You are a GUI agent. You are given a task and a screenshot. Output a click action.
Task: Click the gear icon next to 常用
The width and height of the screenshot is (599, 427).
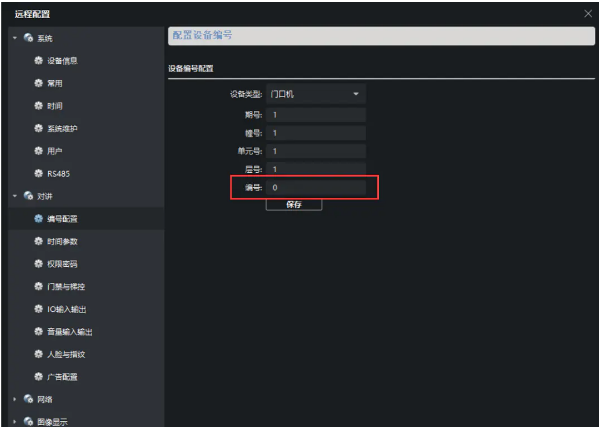[x=39, y=83]
